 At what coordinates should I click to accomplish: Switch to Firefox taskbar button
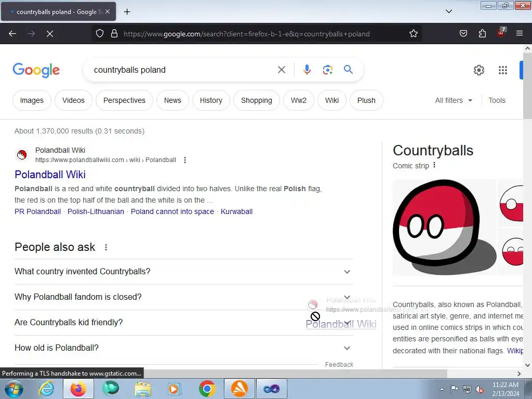click(78, 389)
